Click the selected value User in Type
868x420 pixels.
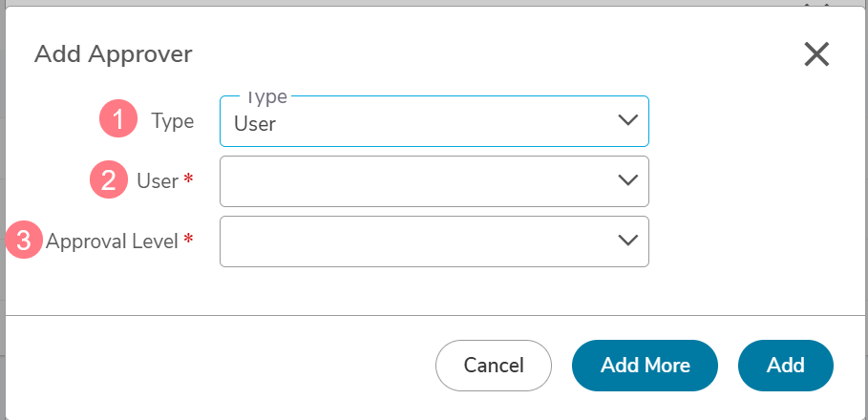[255, 124]
